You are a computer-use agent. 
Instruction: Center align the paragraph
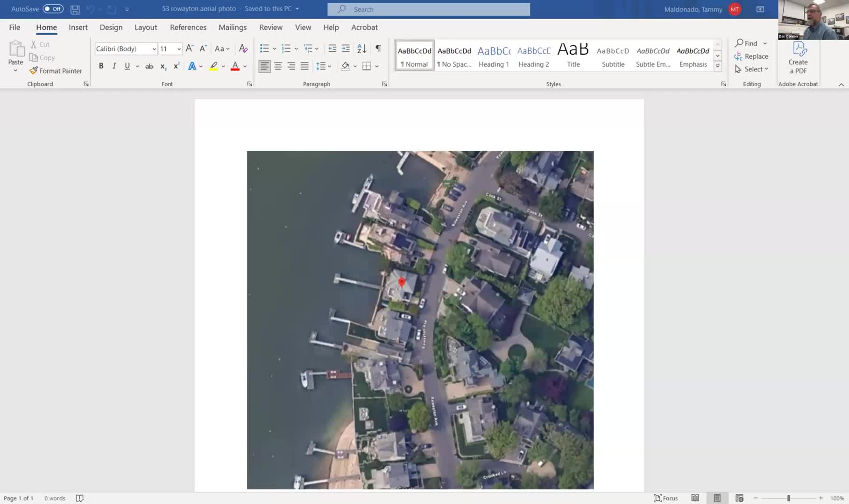click(278, 66)
